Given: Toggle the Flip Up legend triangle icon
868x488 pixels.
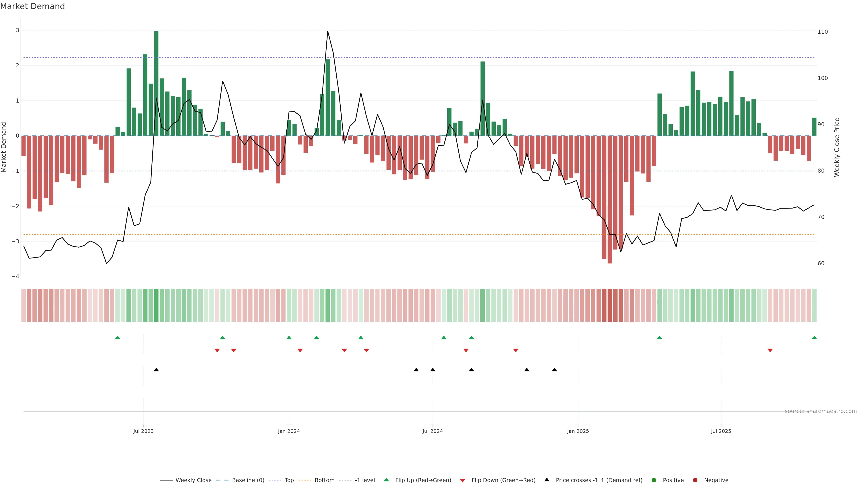Looking at the screenshot, I should pyautogui.click(x=387, y=480).
